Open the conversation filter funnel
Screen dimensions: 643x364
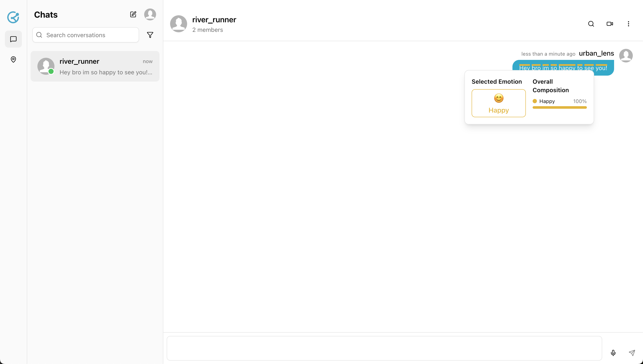click(150, 35)
